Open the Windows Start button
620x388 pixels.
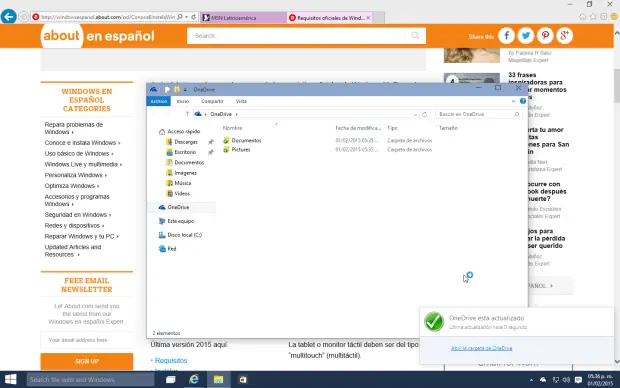[x=10, y=380]
